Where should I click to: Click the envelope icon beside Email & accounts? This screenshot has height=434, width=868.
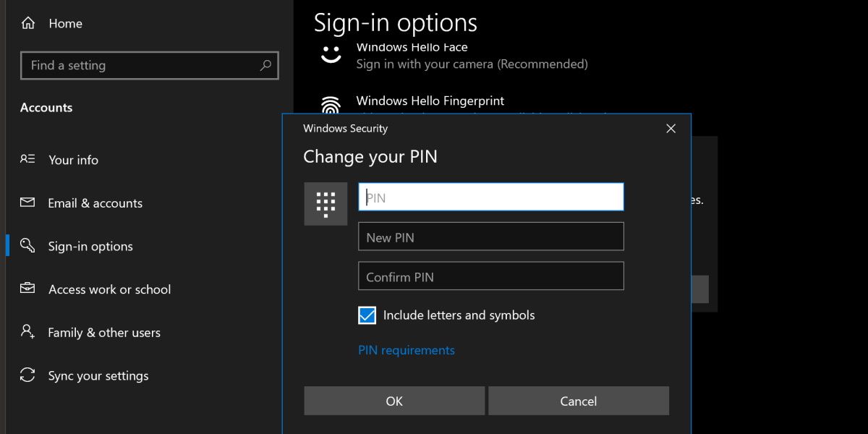[27, 203]
